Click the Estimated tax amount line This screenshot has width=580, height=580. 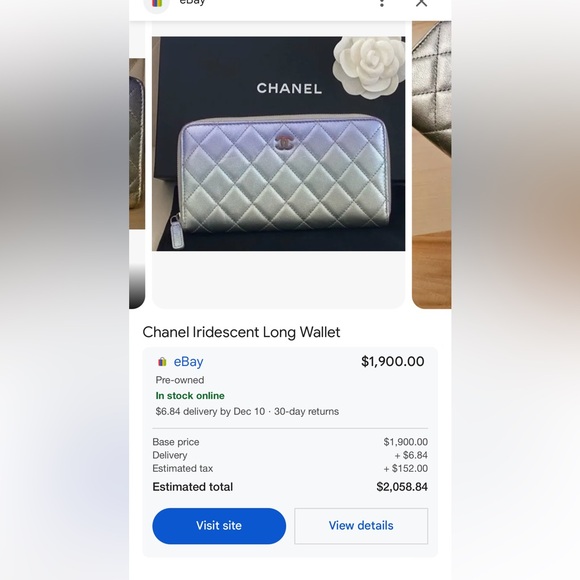coord(290,468)
